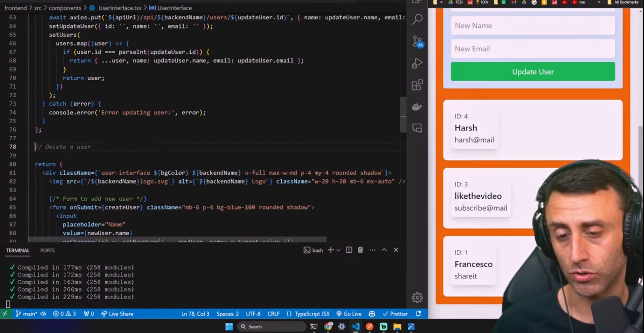The width and height of the screenshot is (644, 333).
Task: Open Source Control showing 26 pending changes
Action: pos(417,41)
